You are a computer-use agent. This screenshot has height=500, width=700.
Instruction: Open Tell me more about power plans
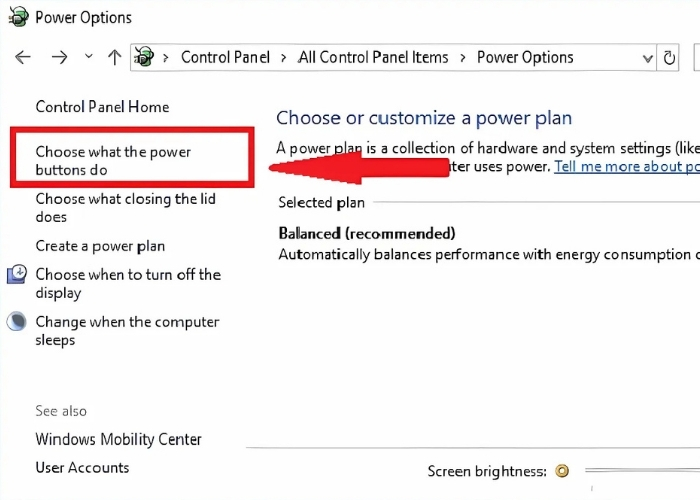coord(626,167)
